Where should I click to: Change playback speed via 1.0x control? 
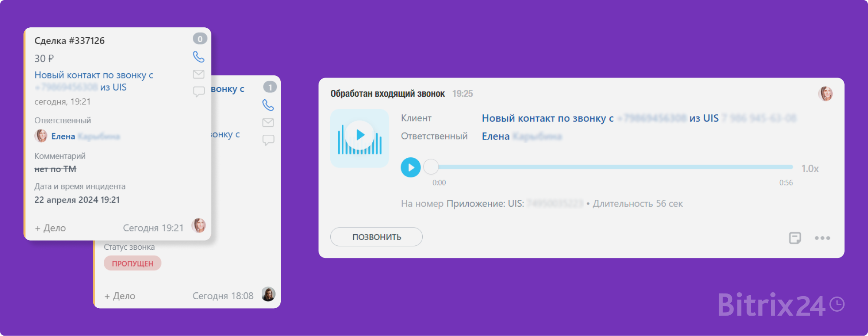[809, 169]
